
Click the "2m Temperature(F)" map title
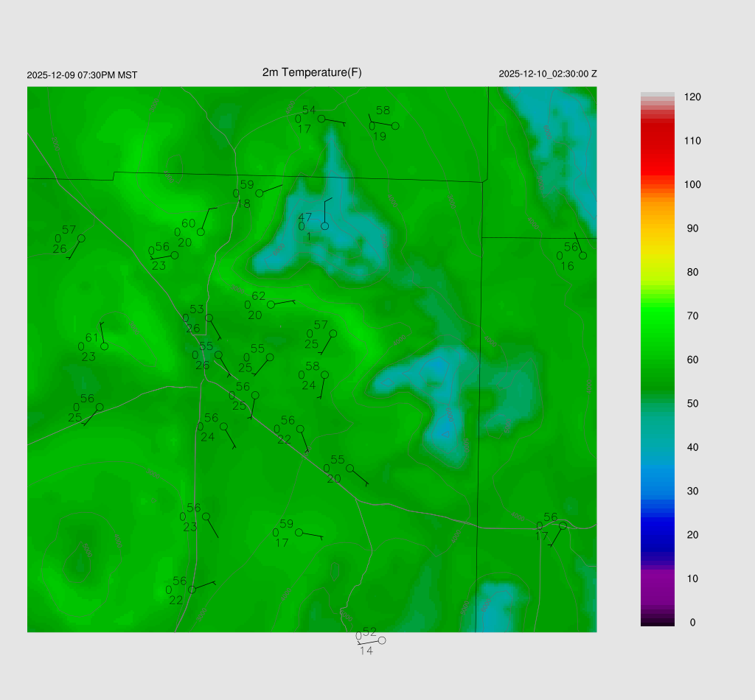pos(312,72)
